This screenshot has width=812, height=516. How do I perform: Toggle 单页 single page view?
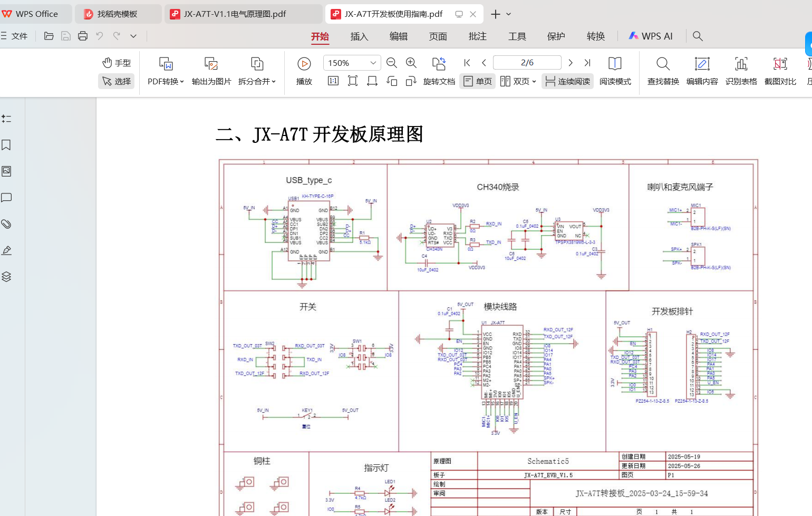tap(477, 81)
